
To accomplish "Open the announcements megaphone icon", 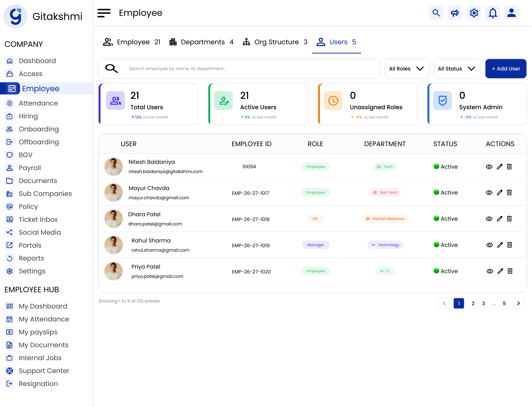I will point(455,13).
